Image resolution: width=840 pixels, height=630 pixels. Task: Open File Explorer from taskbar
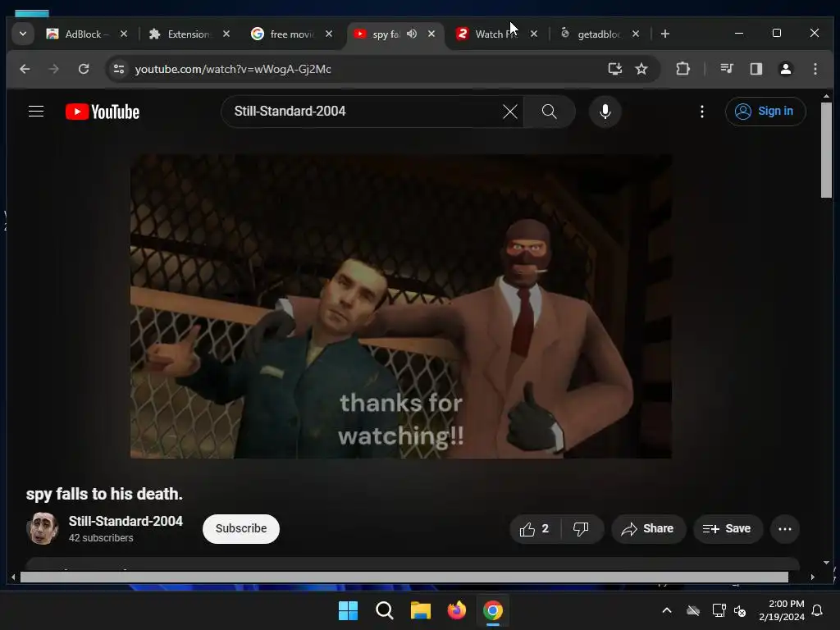(x=421, y=610)
